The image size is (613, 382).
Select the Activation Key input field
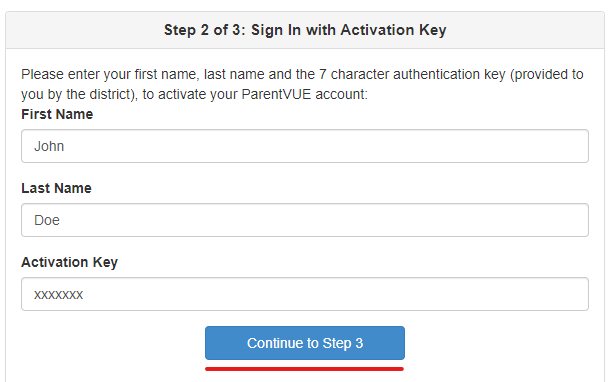pyautogui.click(x=305, y=294)
